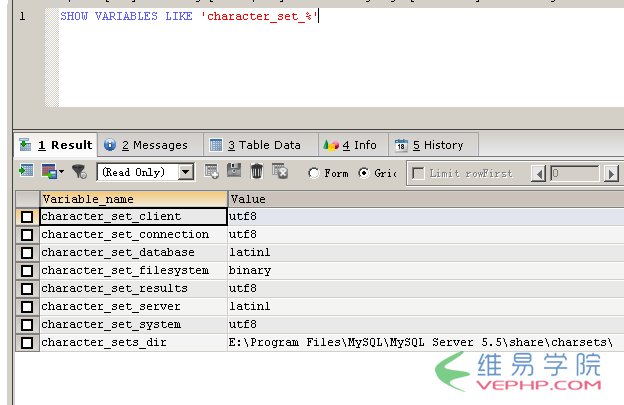Select the character_set_results cell

coord(133,288)
